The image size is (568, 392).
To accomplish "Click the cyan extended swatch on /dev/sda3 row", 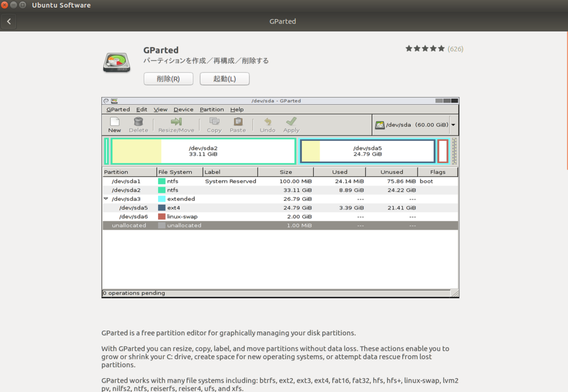I will [x=161, y=198].
